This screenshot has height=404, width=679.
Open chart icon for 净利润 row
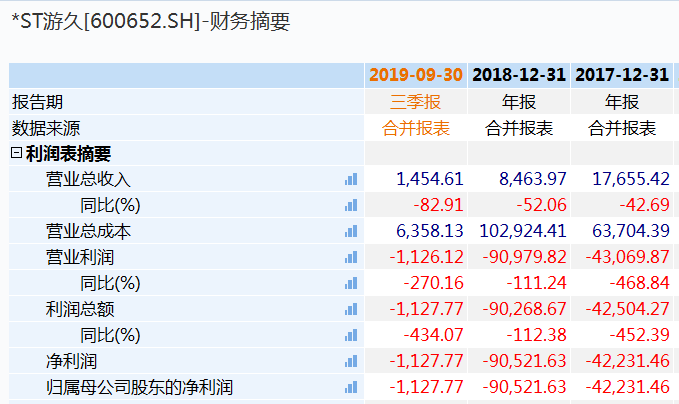click(x=351, y=361)
